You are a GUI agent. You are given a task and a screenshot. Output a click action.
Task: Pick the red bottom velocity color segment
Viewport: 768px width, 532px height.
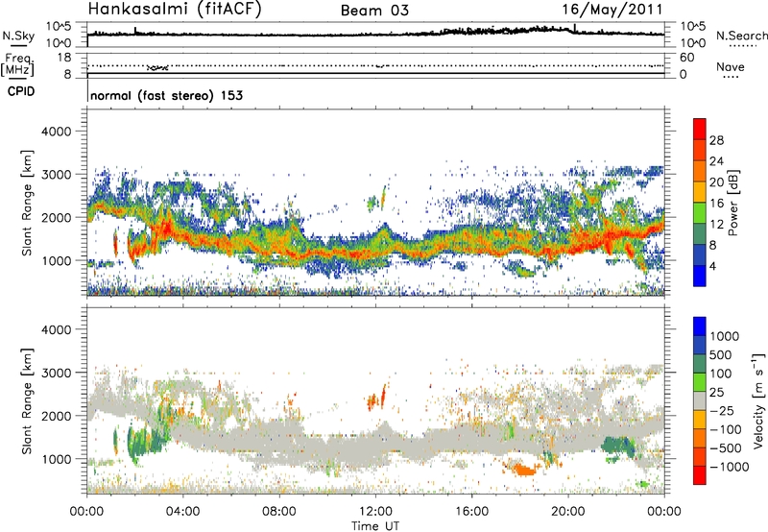[x=700, y=475]
